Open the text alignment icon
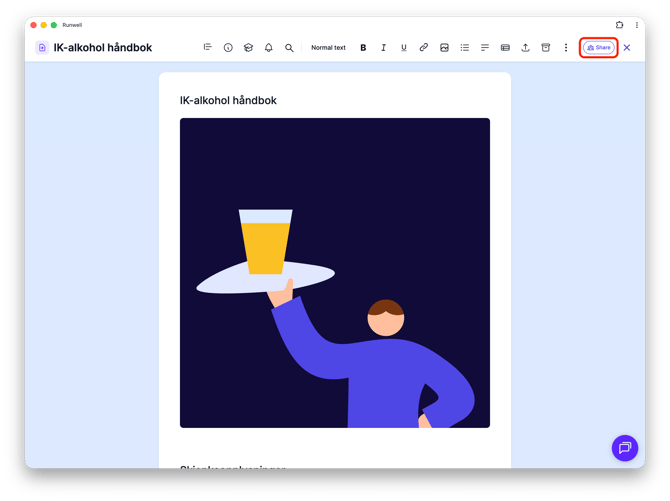 [485, 47]
